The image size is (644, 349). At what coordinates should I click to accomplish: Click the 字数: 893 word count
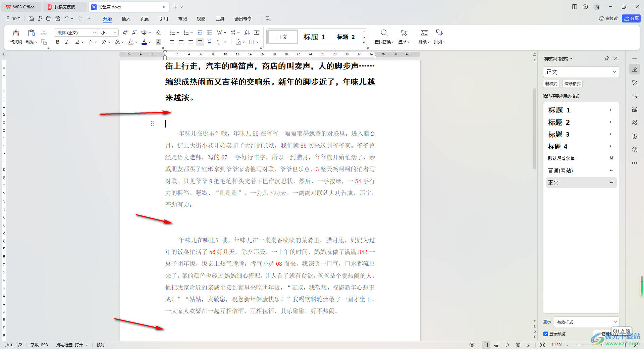coord(39,345)
